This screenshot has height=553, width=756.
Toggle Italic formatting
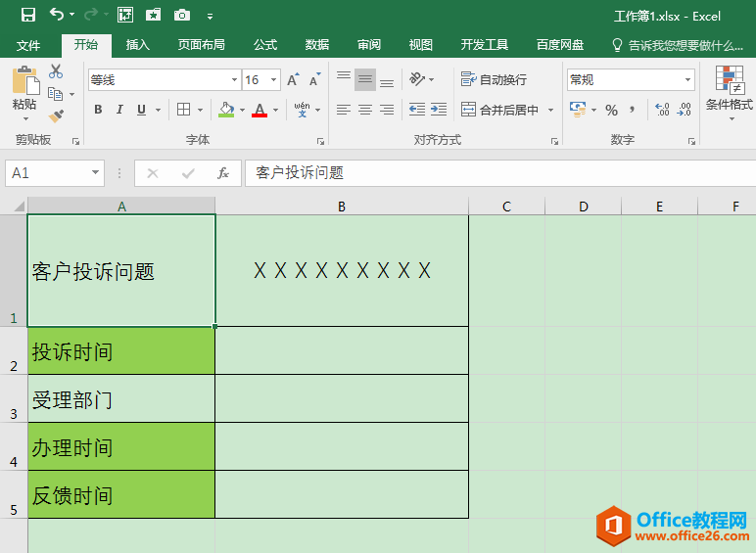pyautogui.click(x=119, y=110)
